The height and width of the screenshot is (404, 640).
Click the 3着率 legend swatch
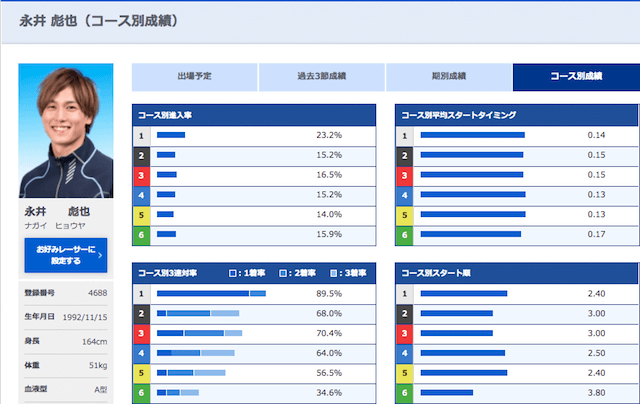[333, 273]
